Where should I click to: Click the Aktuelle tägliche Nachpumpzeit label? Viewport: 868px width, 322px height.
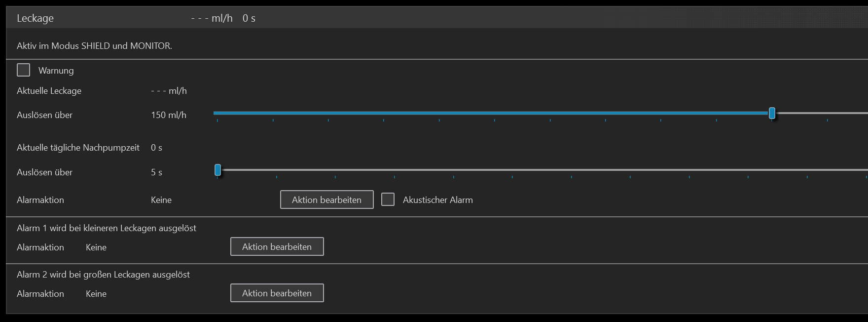pos(78,148)
